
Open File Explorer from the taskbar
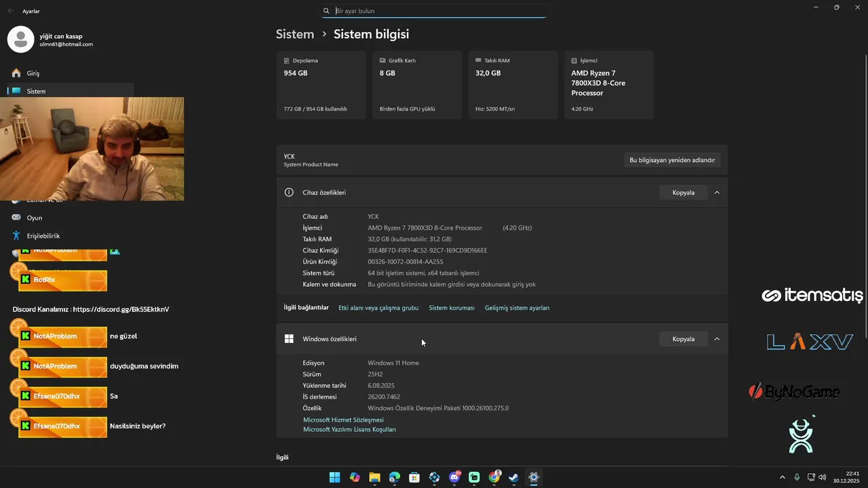click(374, 477)
